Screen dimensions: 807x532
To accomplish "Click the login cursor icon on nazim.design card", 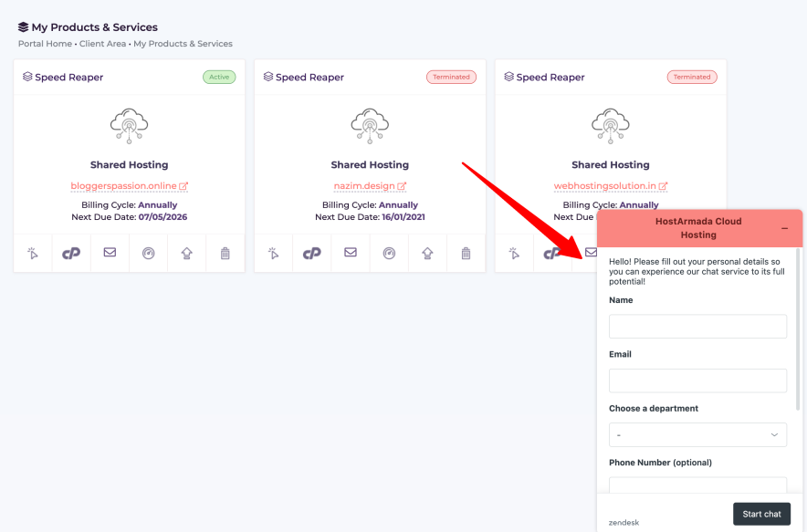I will click(x=273, y=253).
